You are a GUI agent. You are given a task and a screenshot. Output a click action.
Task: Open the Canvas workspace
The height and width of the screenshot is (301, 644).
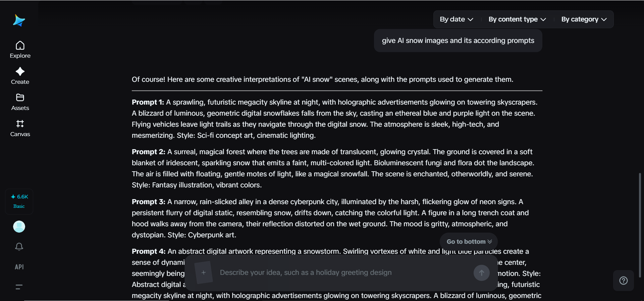(20, 128)
